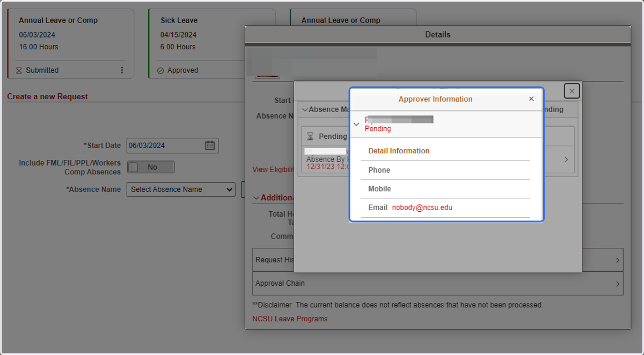This screenshot has width=644, height=355.
Task: Click the View Eligibility link
Action: pos(273,169)
